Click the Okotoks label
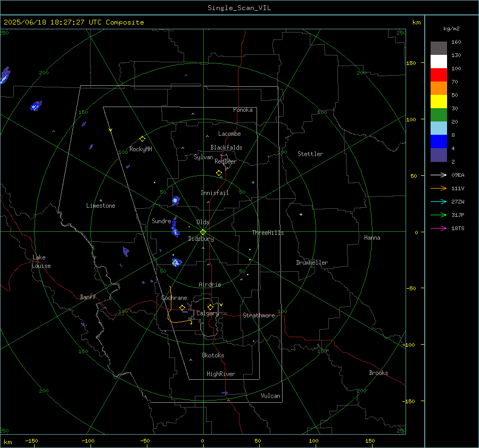The height and width of the screenshot is (448, 479). [x=213, y=355]
